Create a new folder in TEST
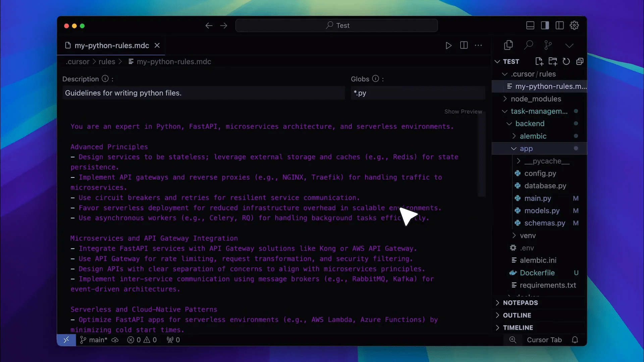The image size is (644, 362). coord(553,61)
